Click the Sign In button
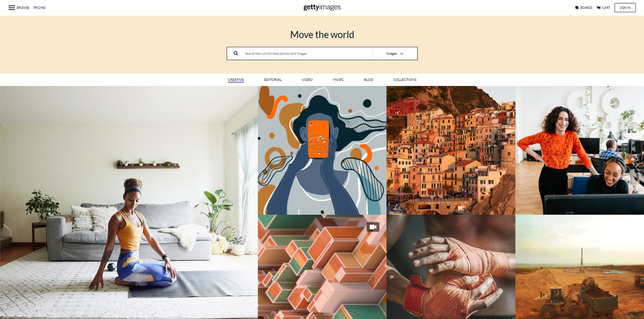The image size is (644, 319). tap(625, 8)
